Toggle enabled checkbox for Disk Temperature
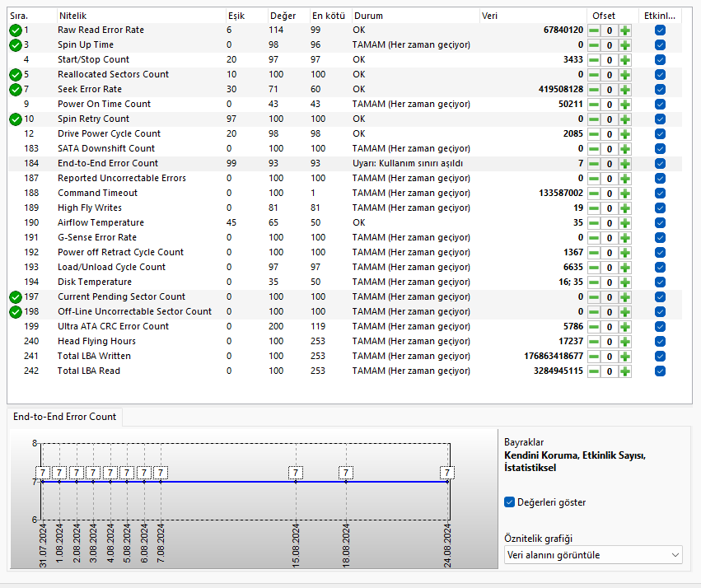 (x=660, y=282)
